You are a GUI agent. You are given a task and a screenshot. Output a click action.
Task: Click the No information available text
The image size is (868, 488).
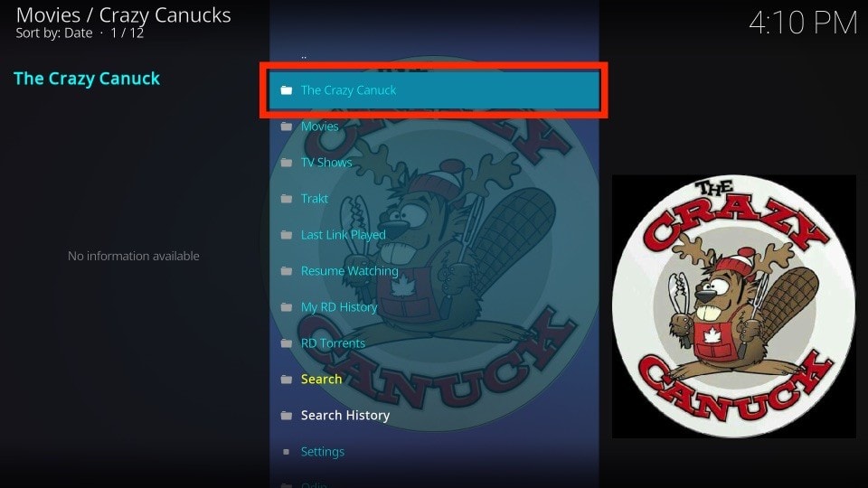[x=134, y=256]
